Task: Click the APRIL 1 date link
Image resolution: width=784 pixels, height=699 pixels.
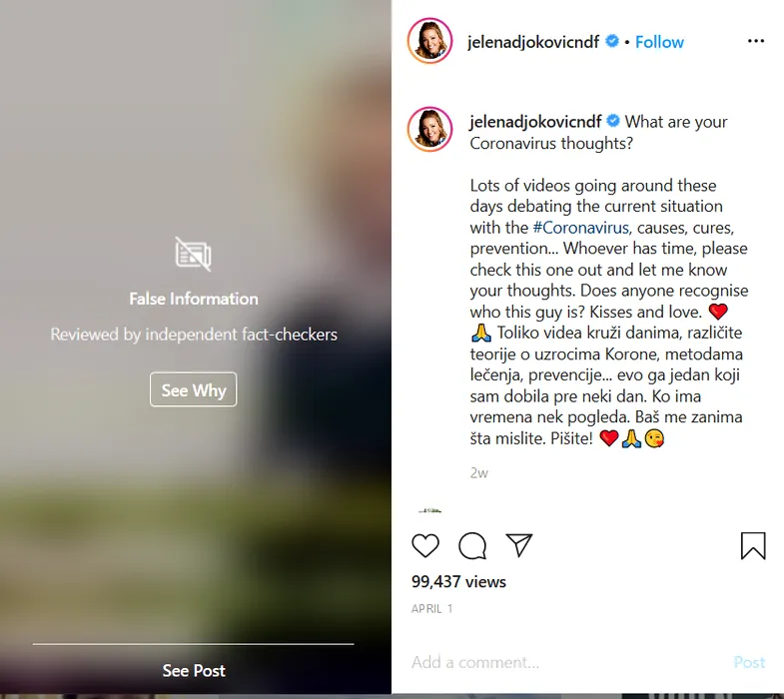Action: click(432, 608)
